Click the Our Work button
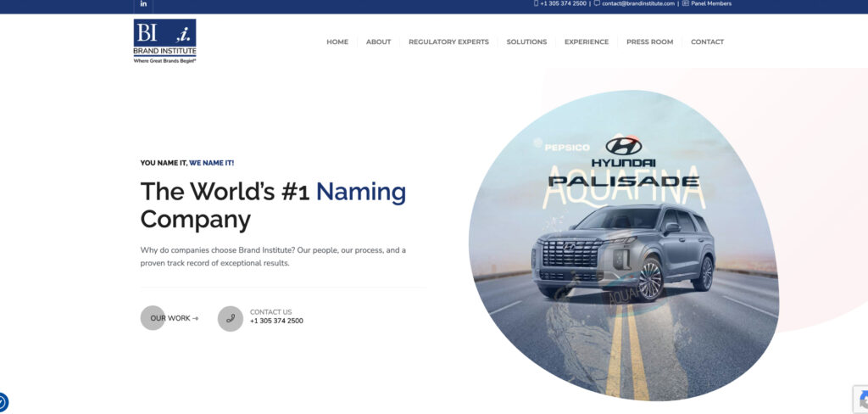Image resolution: width=868 pixels, height=414 pixels. [170, 318]
